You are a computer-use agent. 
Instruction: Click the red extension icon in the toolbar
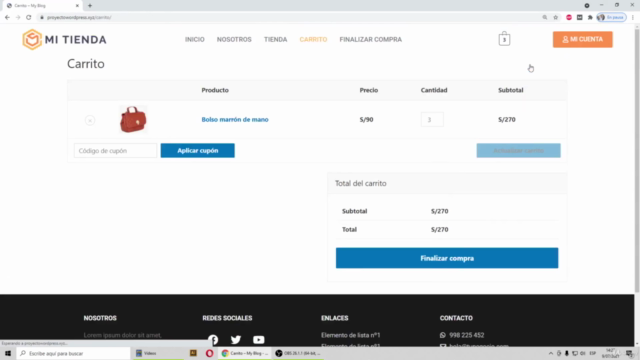pos(569,17)
